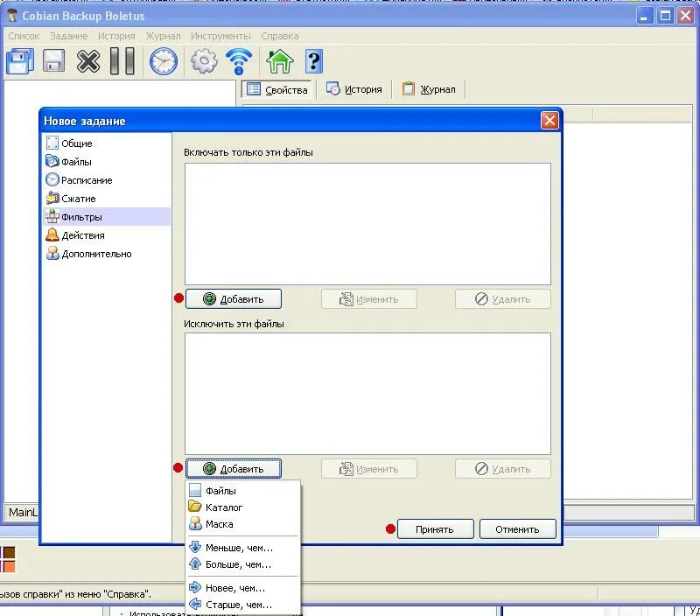Screen dimensions: 700x616
Task: Click Добавить under the include-files list
Action: 234,298
